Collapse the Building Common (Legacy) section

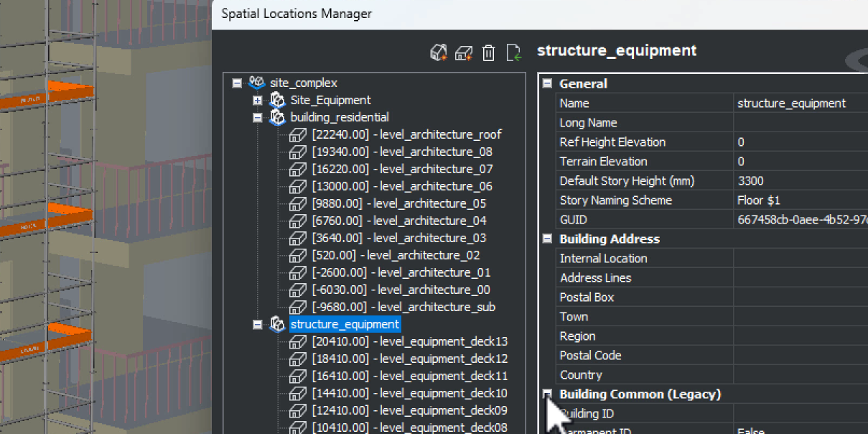(x=547, y=394)
